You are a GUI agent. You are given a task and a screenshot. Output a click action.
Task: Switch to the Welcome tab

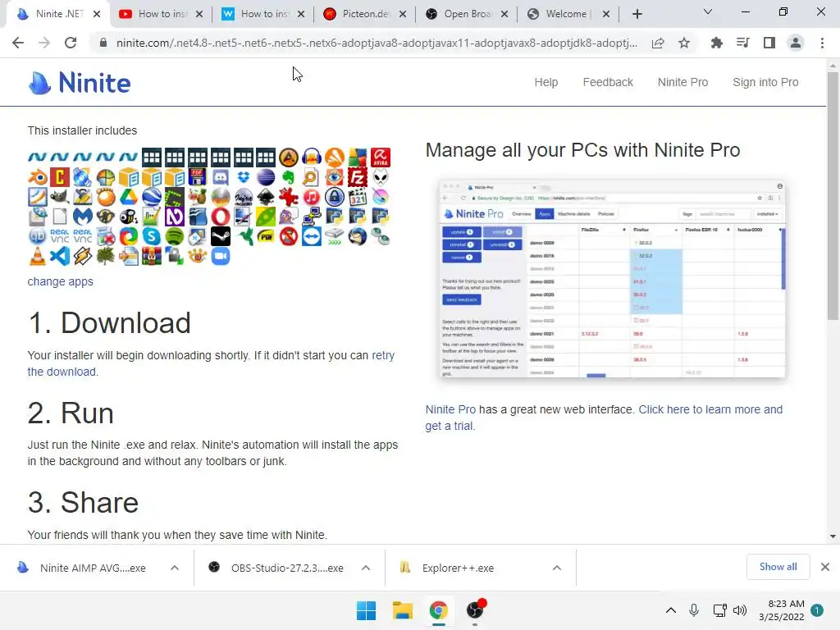point(569,14)
